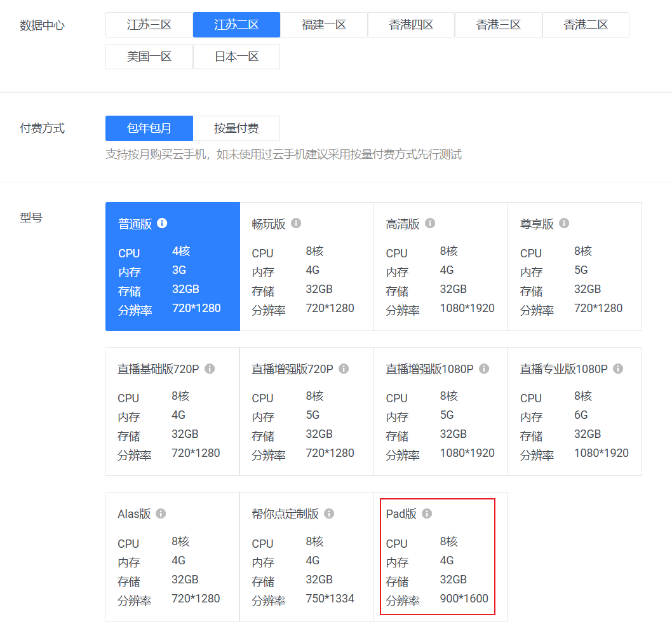Click info icon for 帮你点定制版
The image size is (672, 638).
(x=329, y=513)
